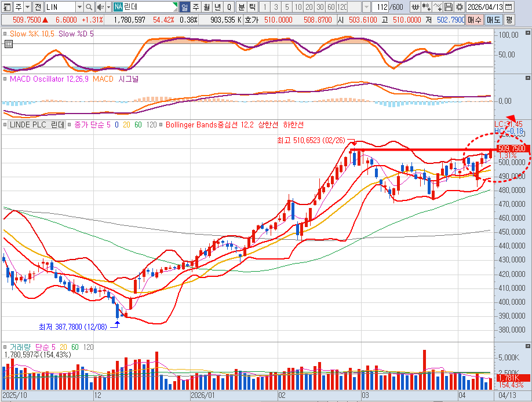Viewport: 532px width, 402px height.
Task: Switch chart to weekly (주) period
Action: pos(195,7)
